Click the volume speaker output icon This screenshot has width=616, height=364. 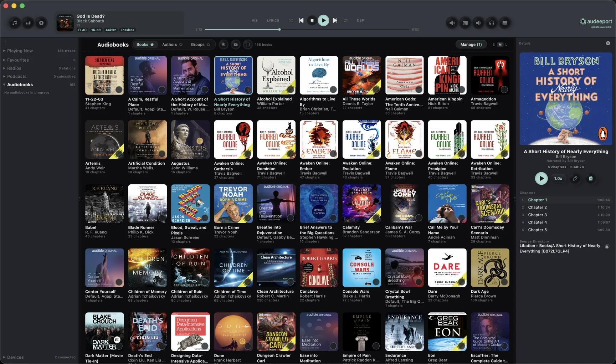(452, 23)
